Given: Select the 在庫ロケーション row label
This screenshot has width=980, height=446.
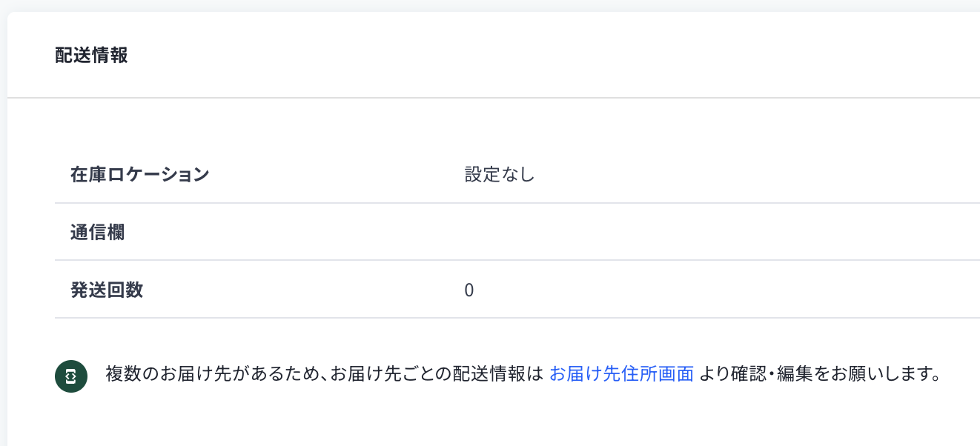Looking at the screenshot, I should pyautogui.click(x=139, y=175).
